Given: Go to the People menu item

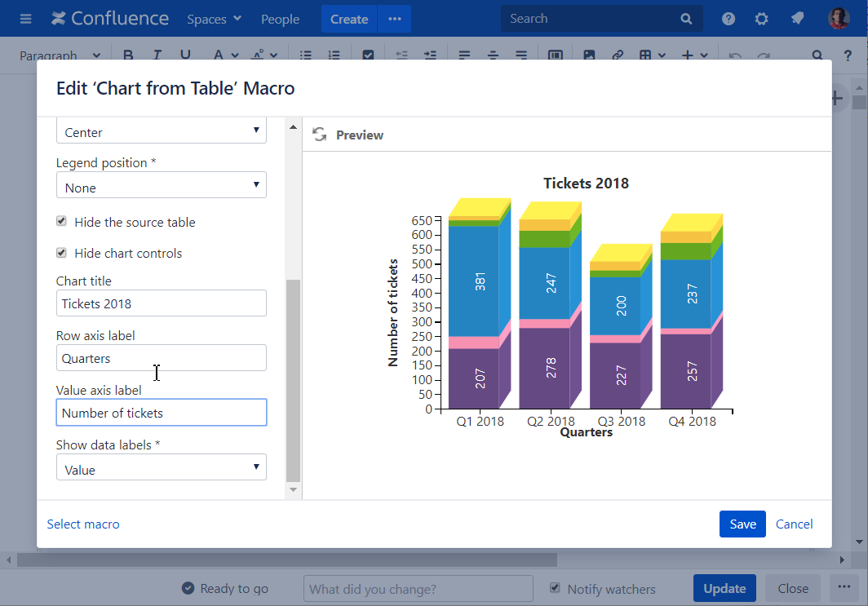Looking at the screenshot, I should coord(280,19).
